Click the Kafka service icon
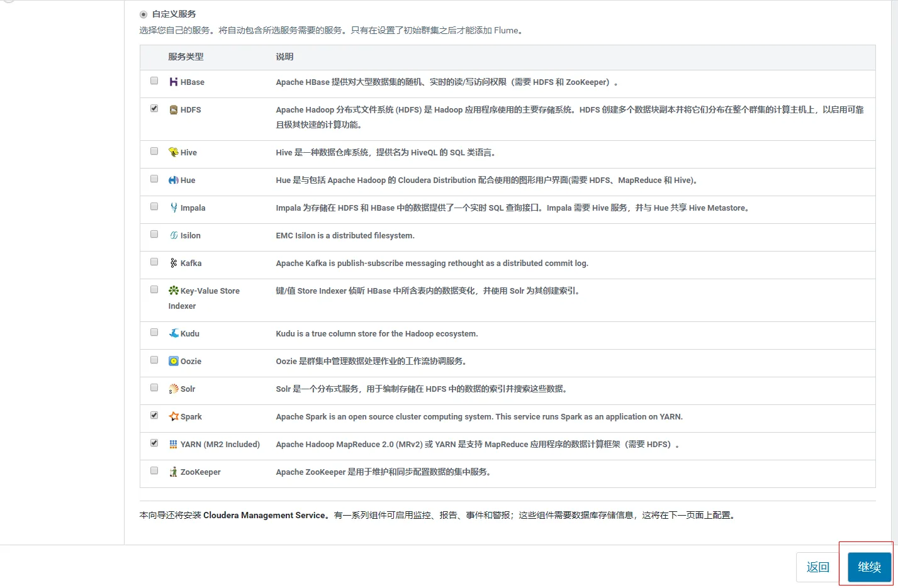The image size is (898, 588). [x=174, y=263]
